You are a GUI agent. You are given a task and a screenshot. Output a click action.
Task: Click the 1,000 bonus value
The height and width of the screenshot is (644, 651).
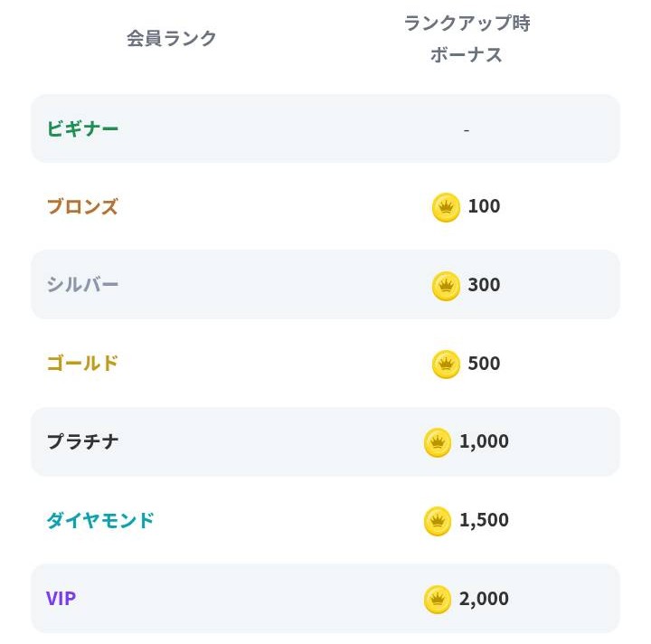pos(484,441)
